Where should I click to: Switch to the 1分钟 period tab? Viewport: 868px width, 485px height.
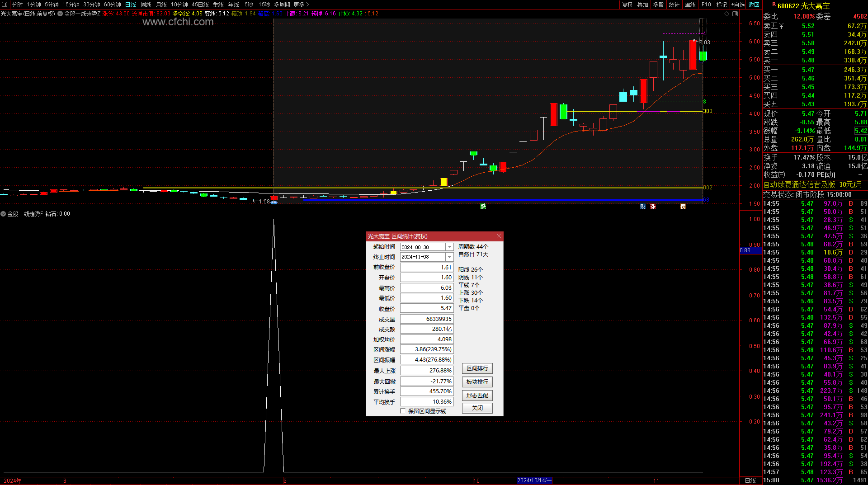pyautogui.click(x=34, y=5)
